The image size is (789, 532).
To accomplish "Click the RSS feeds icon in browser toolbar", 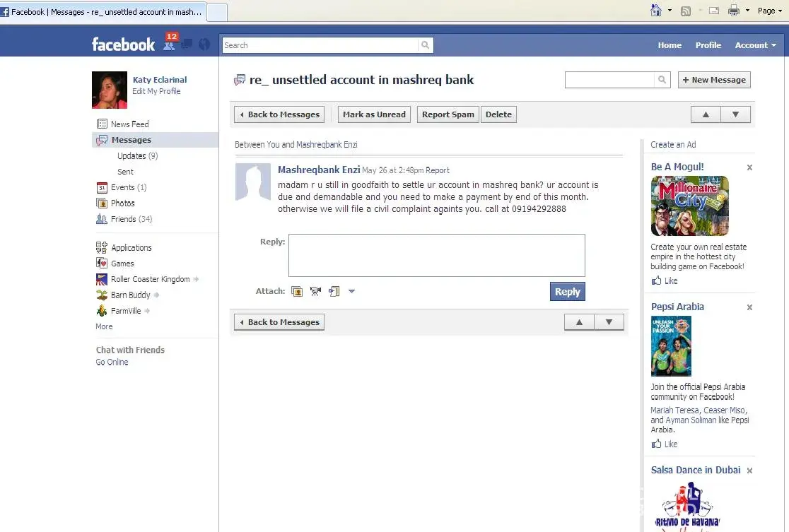I will click(x=685, y=11).
